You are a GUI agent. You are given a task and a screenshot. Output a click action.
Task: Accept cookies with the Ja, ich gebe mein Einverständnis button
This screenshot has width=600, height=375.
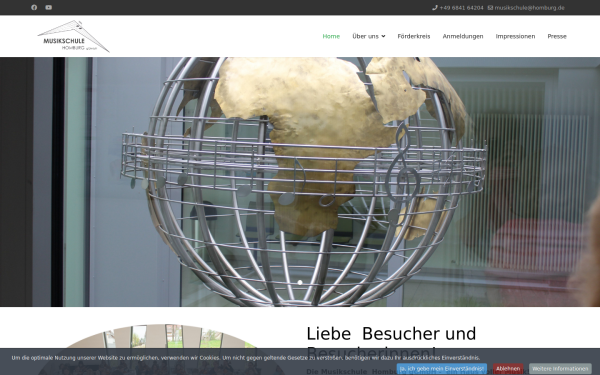tap(442, 369)
